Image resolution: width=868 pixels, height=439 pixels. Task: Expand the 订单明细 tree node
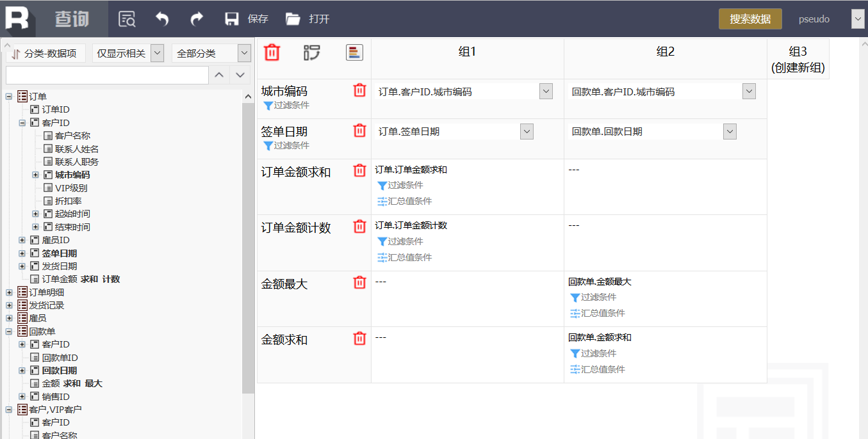(10, 292)
